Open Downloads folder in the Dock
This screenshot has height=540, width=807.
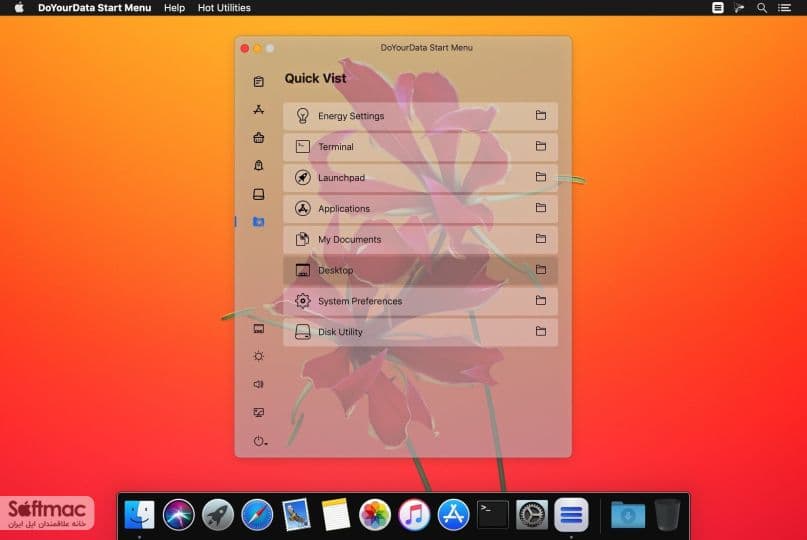[x=628, y=514]
